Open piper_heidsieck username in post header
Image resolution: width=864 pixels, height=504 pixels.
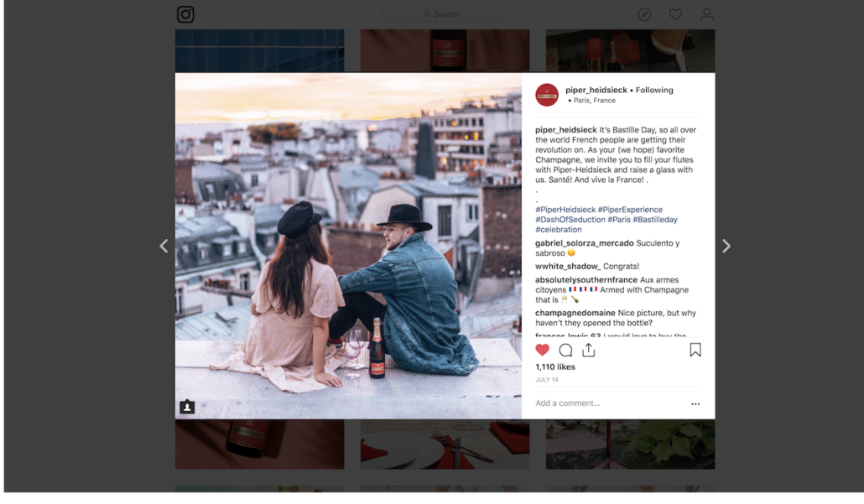click(x=596, y=90)
